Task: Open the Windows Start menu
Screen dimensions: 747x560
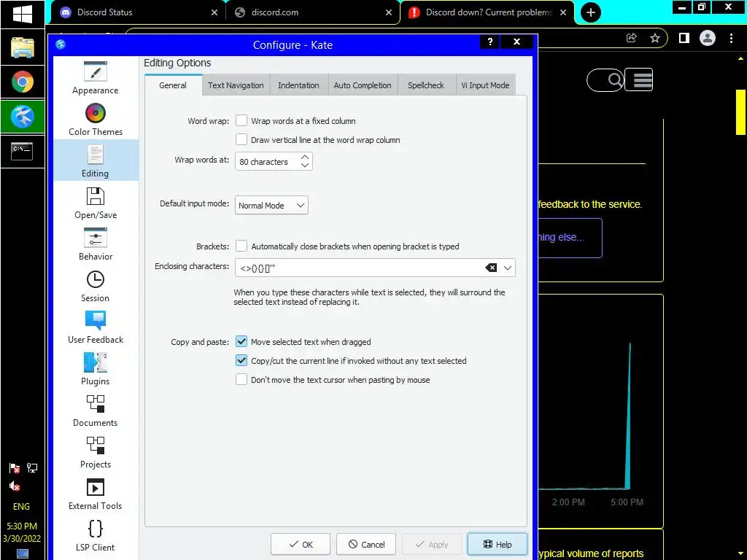Action: [x=23, y=14]
